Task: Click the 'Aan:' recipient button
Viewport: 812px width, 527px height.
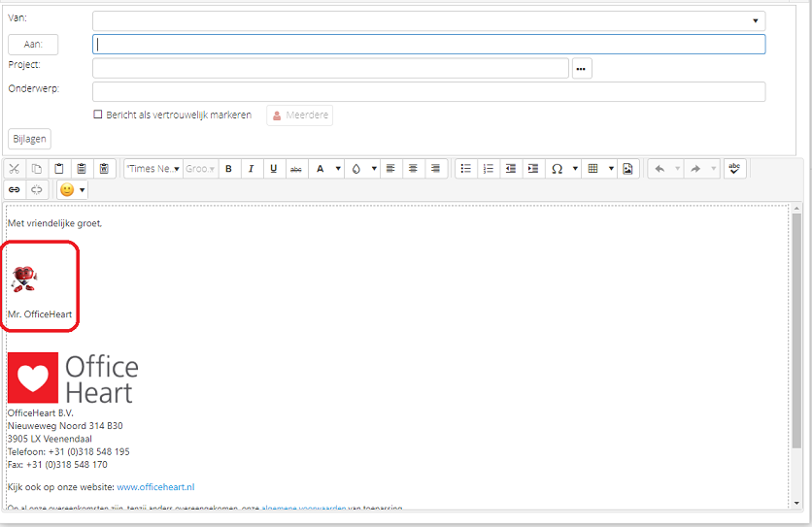Action: 33,45
